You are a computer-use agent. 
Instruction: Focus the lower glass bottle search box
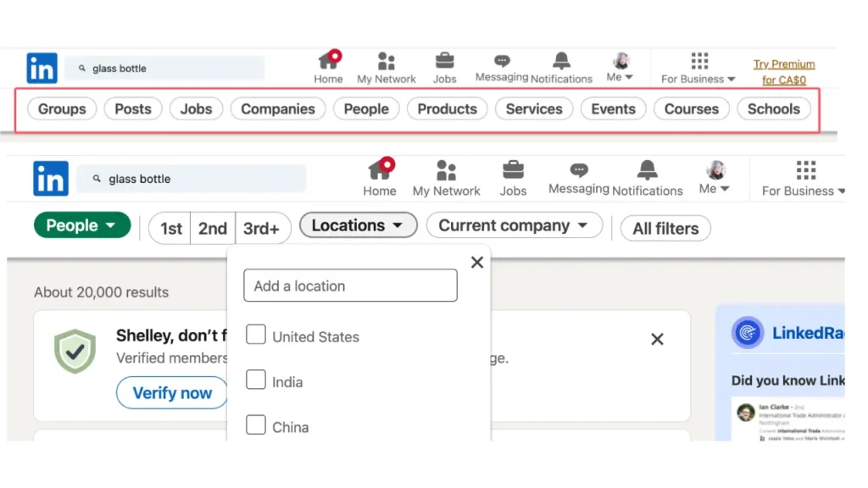tap(191, 179)
